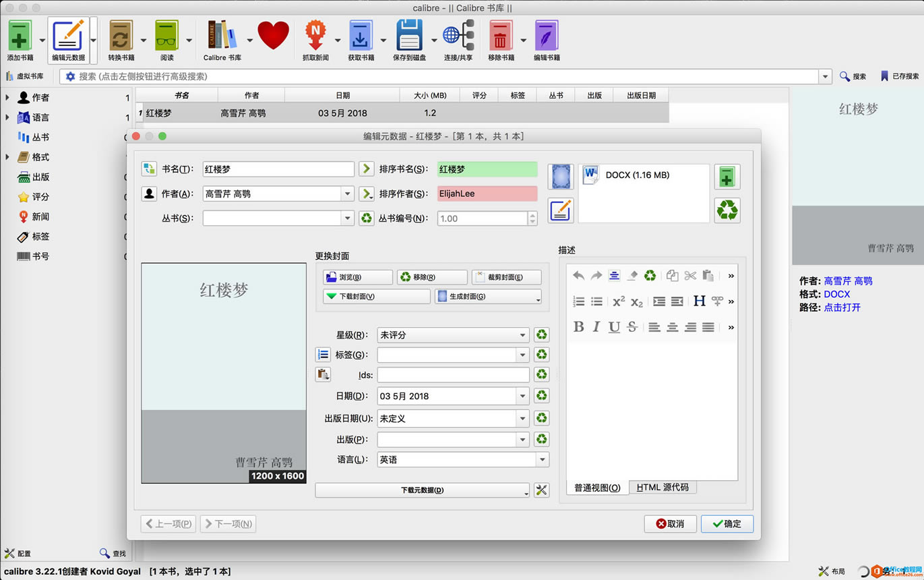This screenshot has width=924, height=580.
Task: Open metadata download settings via the wrench icon
Action: click(541, 490)
